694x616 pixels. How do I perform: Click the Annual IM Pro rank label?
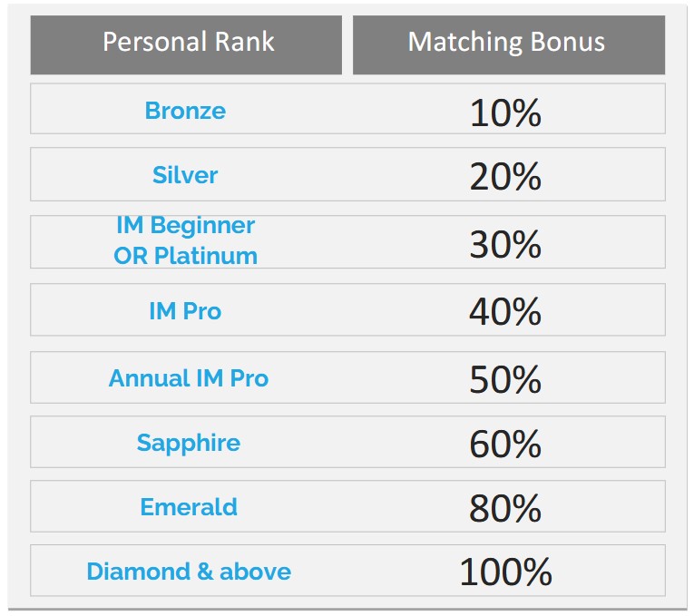click(189, 378)
